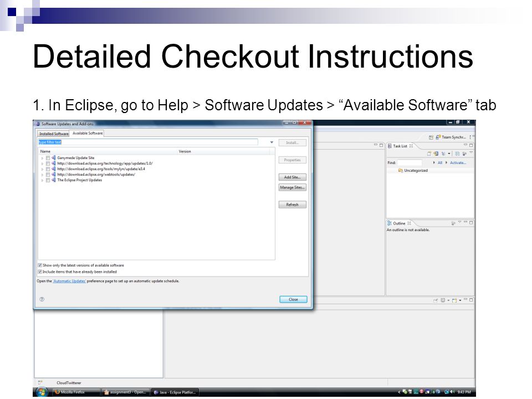
Task: Maximize the Outline view
Action: tap(471, 223)
